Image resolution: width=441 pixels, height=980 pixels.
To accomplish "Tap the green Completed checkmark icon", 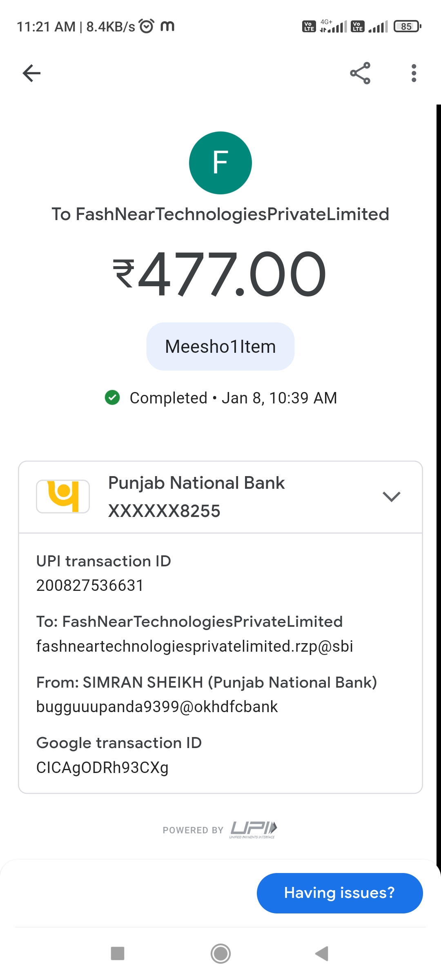I will [112, 397].
